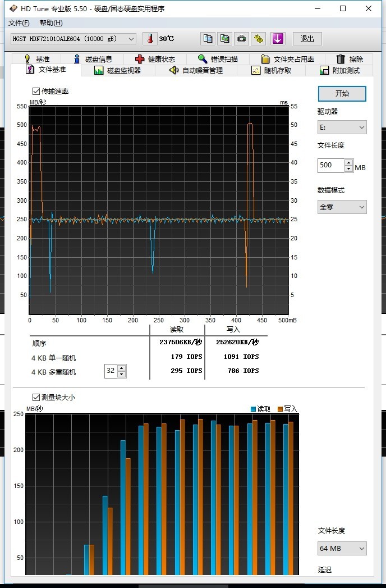This screenshot has width=386, height=588.
Task: Click the sequential write value 252620KB/秒
Action: coord(237,342)
